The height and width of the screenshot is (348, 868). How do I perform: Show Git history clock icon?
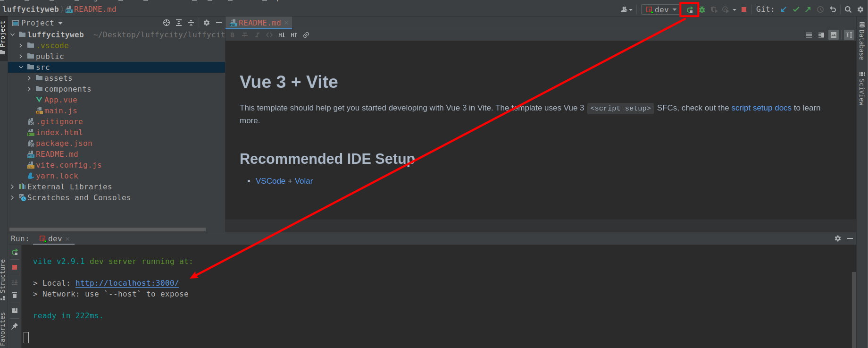[x=820, y=9]
